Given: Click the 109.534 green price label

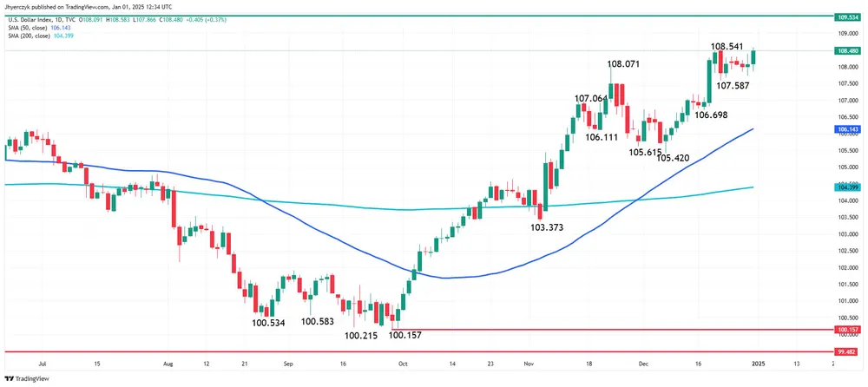Looking at the screenshot, I should click(x=847, y=16).
